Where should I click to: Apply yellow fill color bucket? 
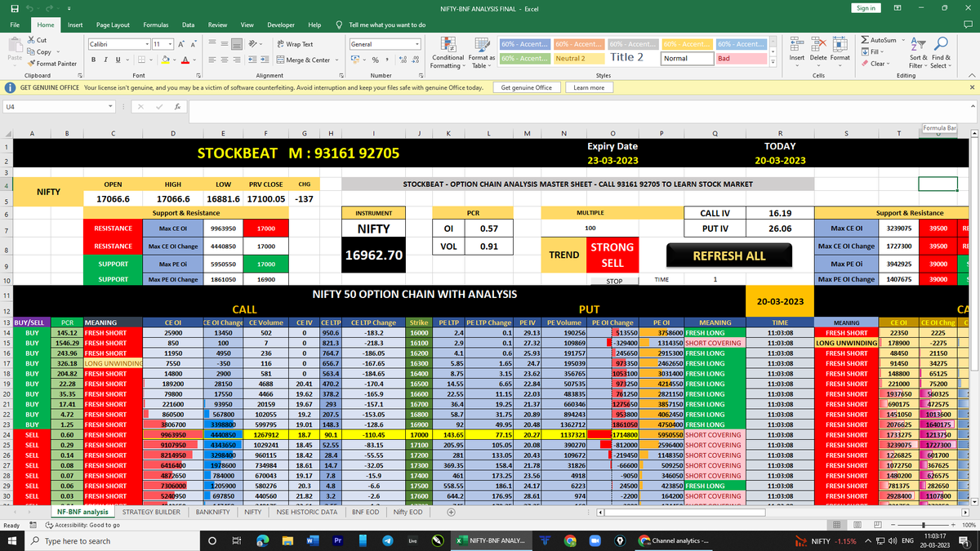point(163,60)
